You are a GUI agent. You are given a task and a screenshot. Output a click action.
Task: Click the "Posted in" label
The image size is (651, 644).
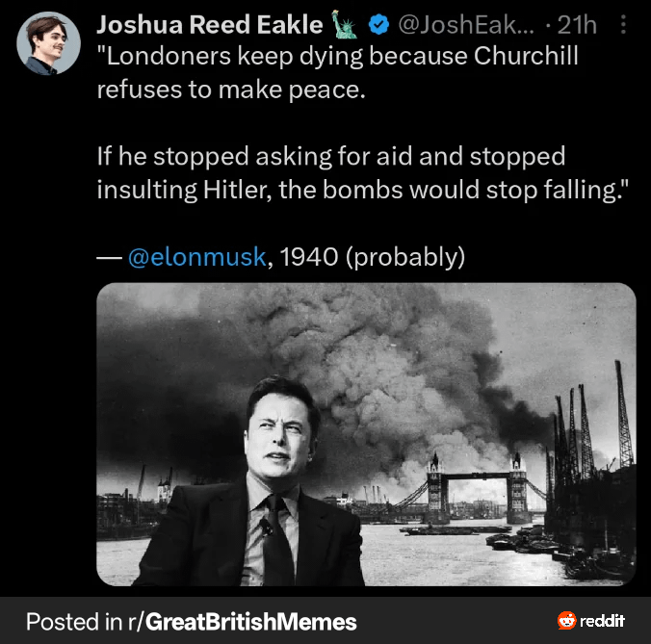76,622
